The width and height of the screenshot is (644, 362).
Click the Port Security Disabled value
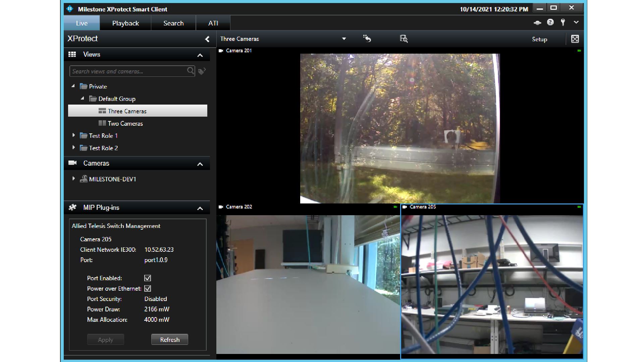tap(156, 299)
